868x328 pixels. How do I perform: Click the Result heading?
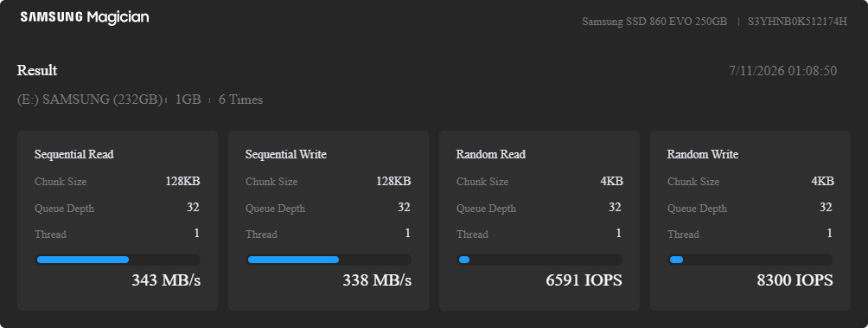tap(37, 70)
